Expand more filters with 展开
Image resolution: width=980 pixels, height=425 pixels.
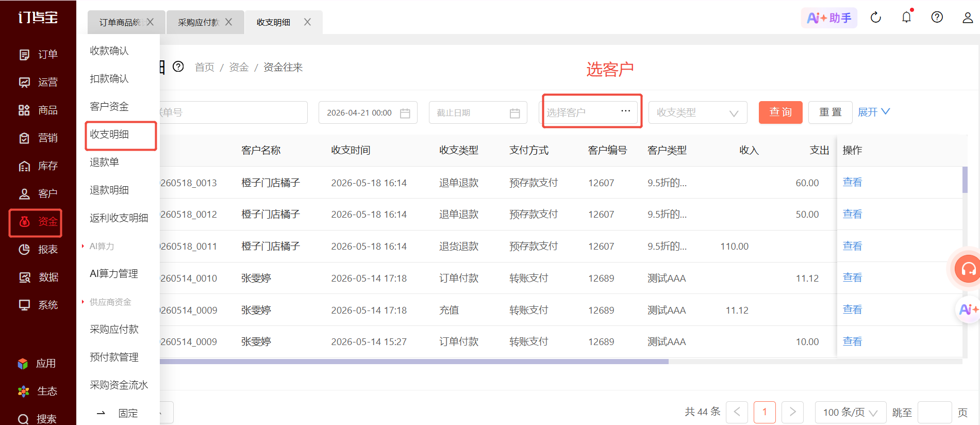[874, 112]
